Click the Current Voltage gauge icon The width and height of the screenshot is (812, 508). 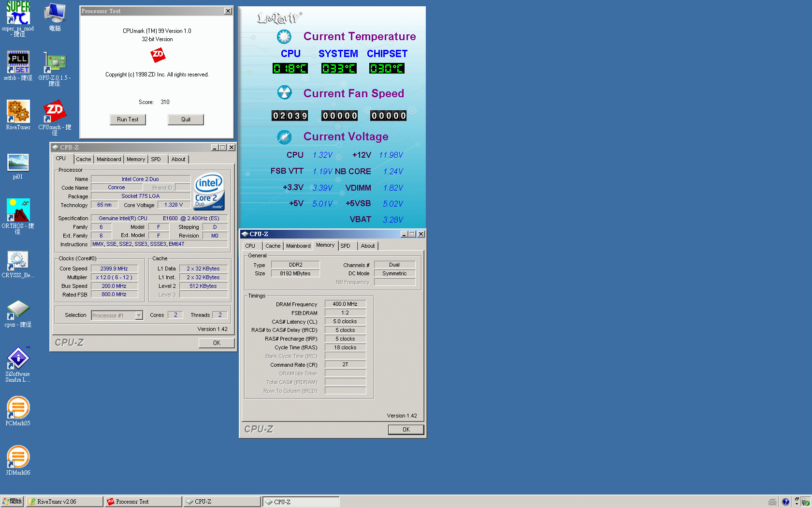point(284,137)
